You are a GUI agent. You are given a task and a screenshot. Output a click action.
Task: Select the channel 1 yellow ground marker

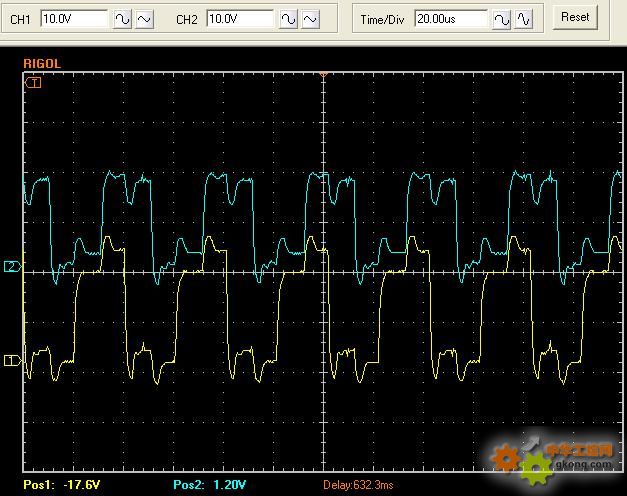12,360
